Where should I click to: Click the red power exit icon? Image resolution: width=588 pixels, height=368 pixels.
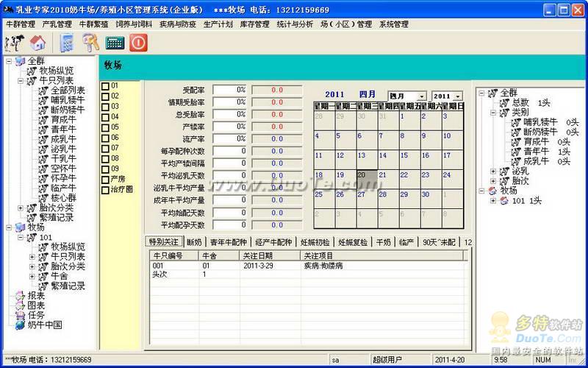click(138, 43)
